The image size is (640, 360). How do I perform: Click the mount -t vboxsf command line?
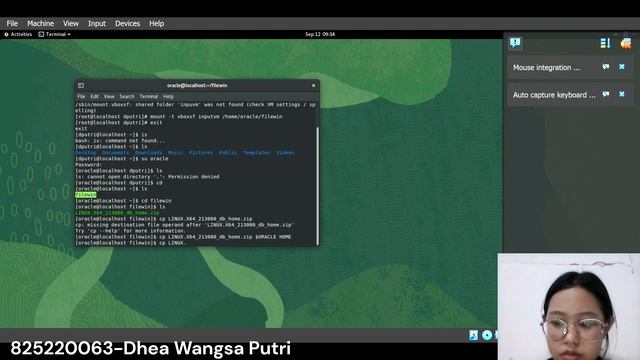pos(179,117)
